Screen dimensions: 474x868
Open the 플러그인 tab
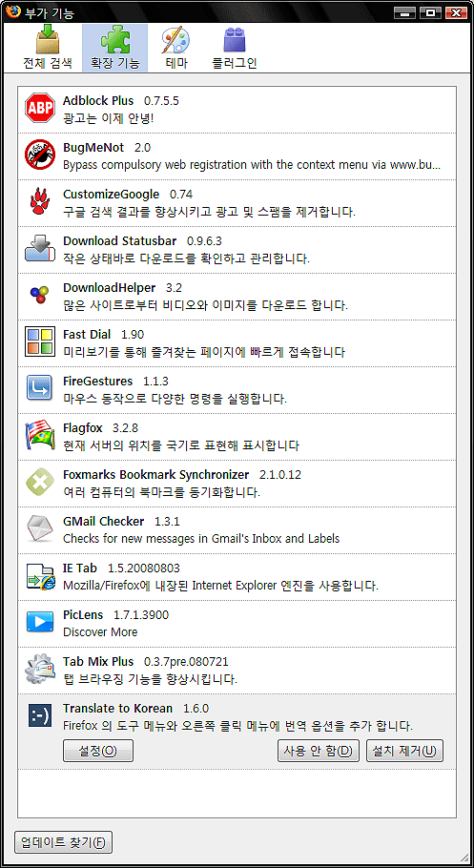point(235,48)
